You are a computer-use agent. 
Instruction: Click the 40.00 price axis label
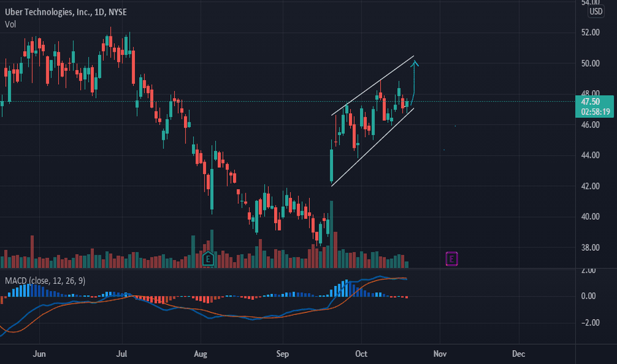(591, 216)
